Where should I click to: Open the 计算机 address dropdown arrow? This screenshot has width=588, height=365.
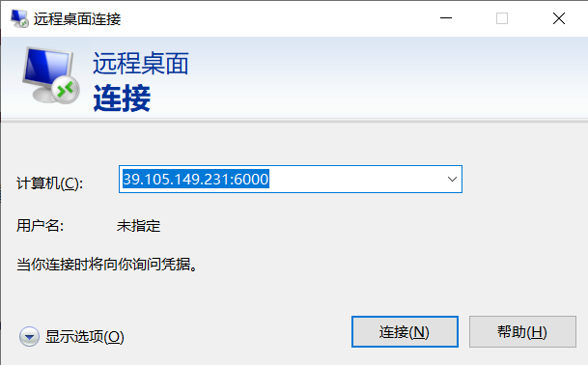click(452, 180)
